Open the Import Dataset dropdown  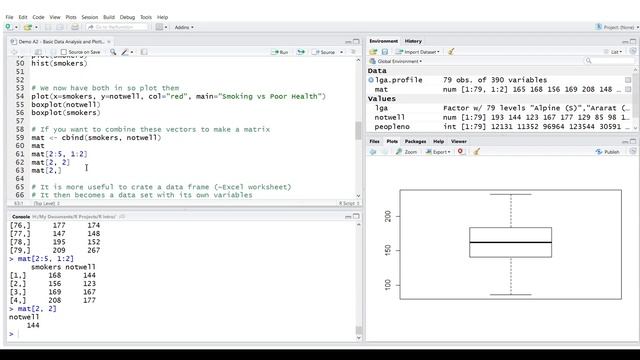(418, 52)
